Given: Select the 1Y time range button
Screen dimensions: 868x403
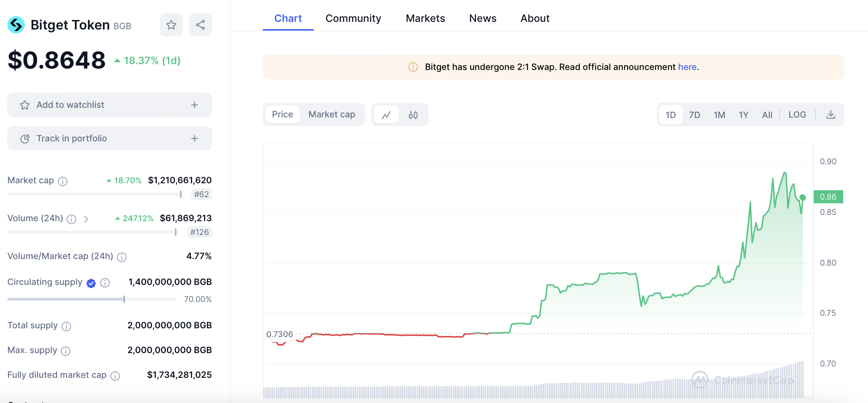Looking at the screenshot, I should click(743, 115).
